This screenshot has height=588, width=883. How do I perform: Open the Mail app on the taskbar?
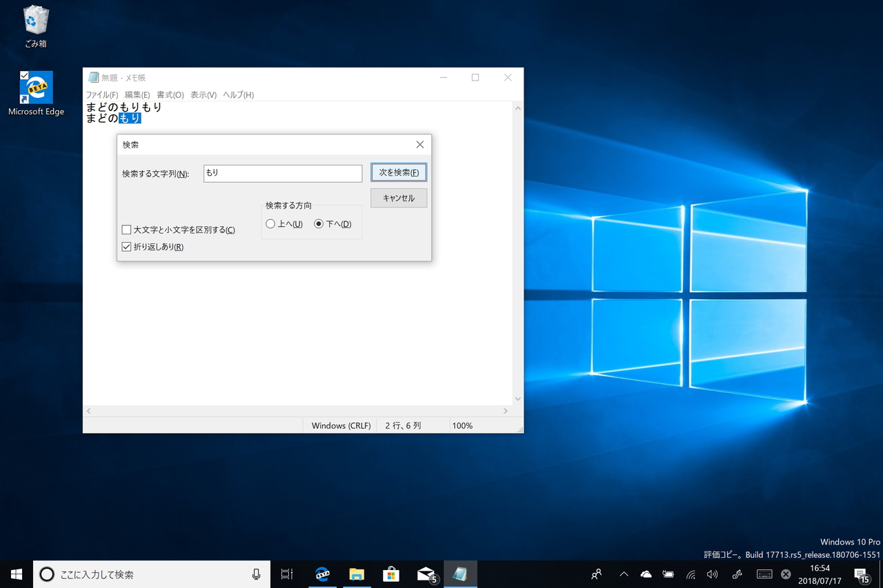(x=426, y=574)
